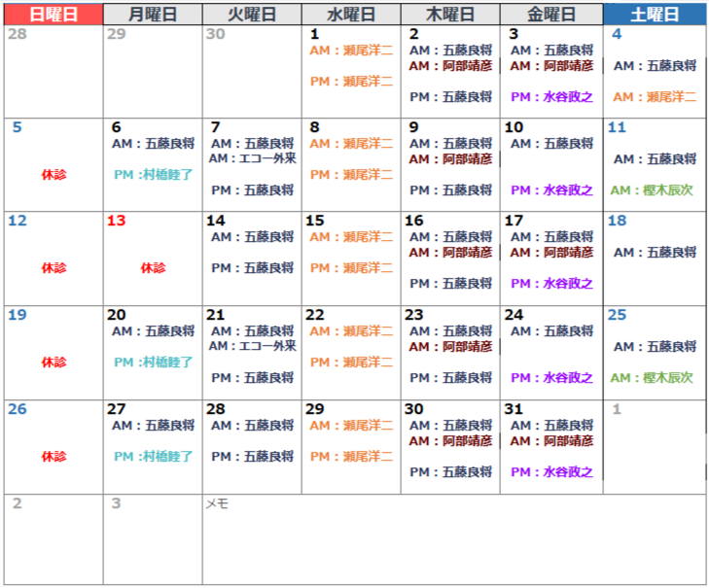The image size is (709, 588).
Task: Click PM 五藤良将 entry on Tuesday the 28th
Action: pyautogui.click(x=252, y=456)
